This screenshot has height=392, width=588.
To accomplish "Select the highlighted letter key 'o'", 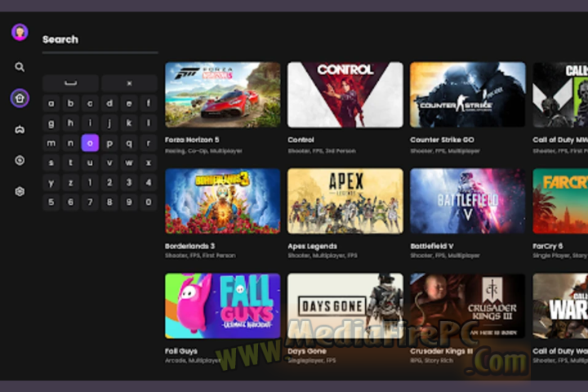I will (x=90, y=143).
